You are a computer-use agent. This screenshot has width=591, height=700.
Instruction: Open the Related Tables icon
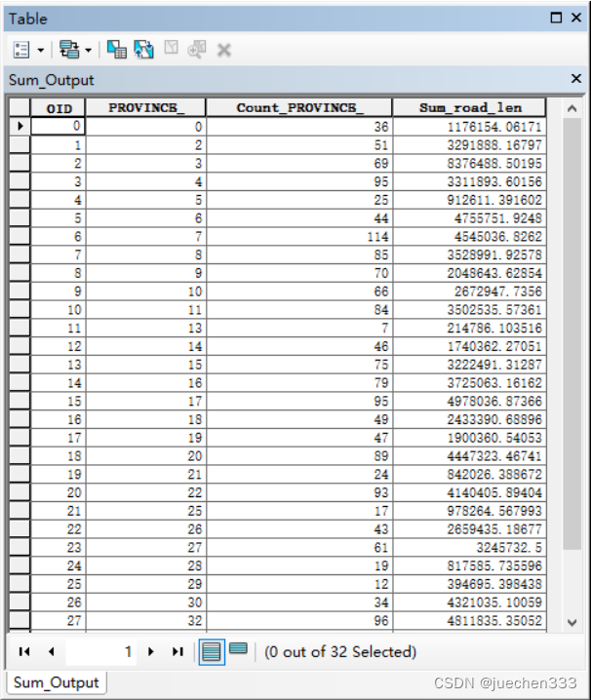coord(69,50)
